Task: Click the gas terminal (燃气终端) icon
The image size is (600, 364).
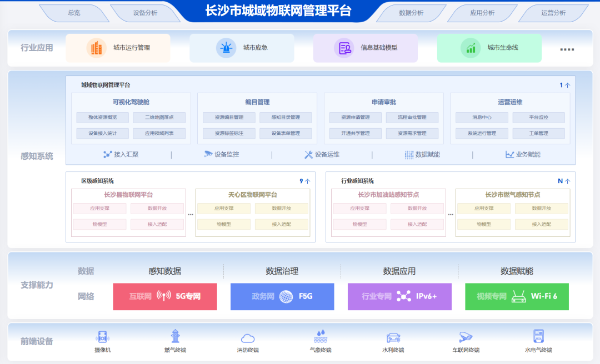Action: 176,337
